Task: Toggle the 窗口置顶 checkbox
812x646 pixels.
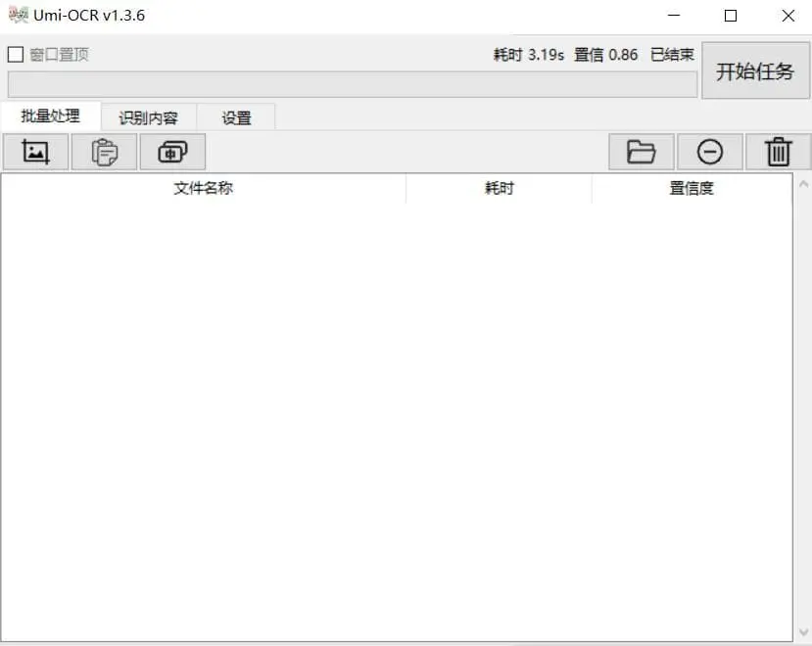Action: point(16,55)
